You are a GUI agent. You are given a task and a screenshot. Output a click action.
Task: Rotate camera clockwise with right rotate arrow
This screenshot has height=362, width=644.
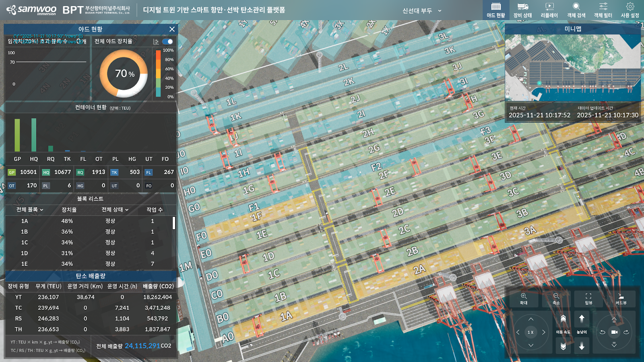tap(626, 332)
